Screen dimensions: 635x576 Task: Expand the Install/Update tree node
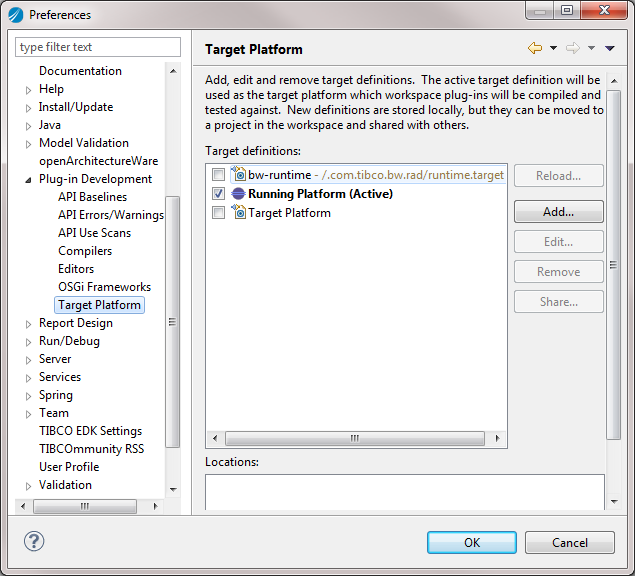click(x=28, y=108)
